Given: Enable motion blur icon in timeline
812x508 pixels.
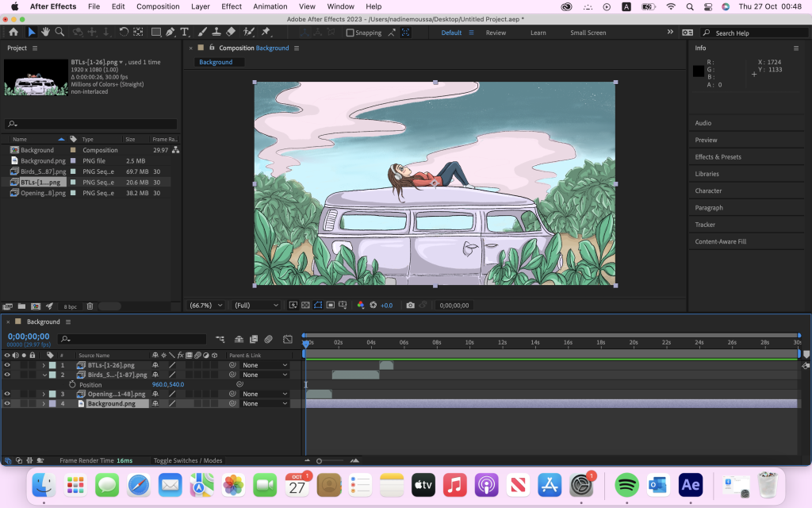Looking at the screenshot, I should tap(268, 339).
